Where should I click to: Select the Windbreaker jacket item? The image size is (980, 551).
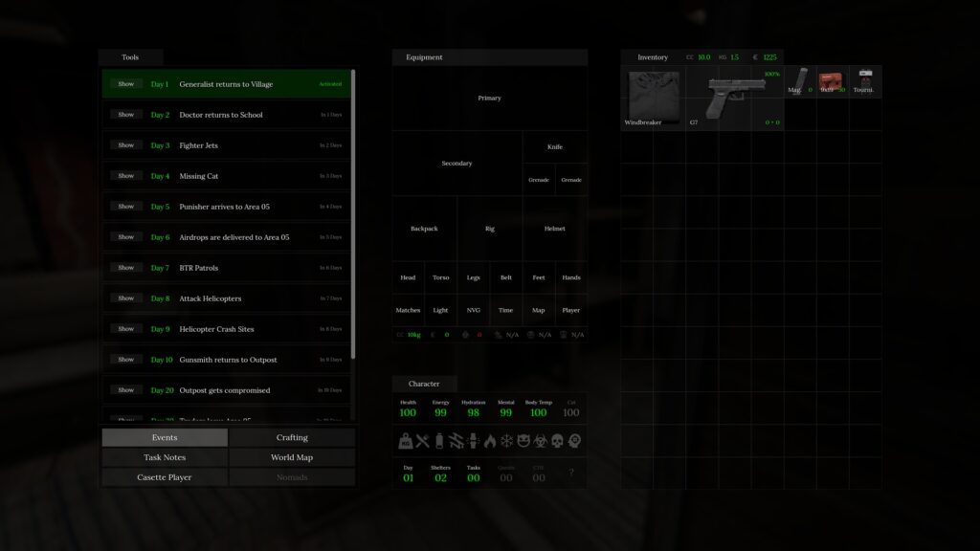[x=653, y=99]
